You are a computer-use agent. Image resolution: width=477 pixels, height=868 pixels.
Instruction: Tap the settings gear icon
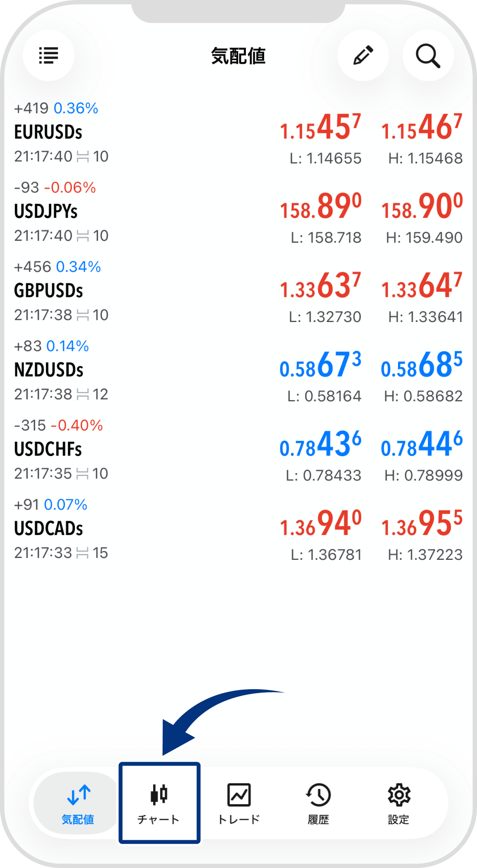(399, 794)
